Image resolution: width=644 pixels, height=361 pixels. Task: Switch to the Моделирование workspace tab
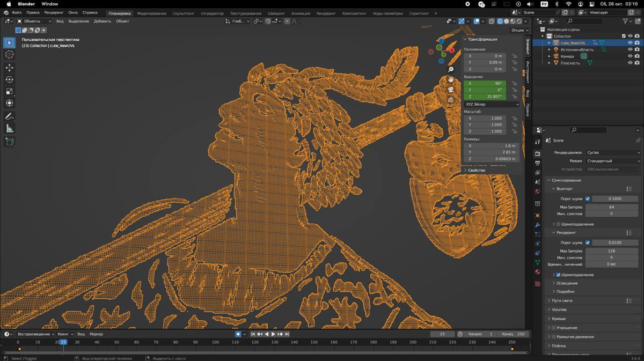pos(151,13)
